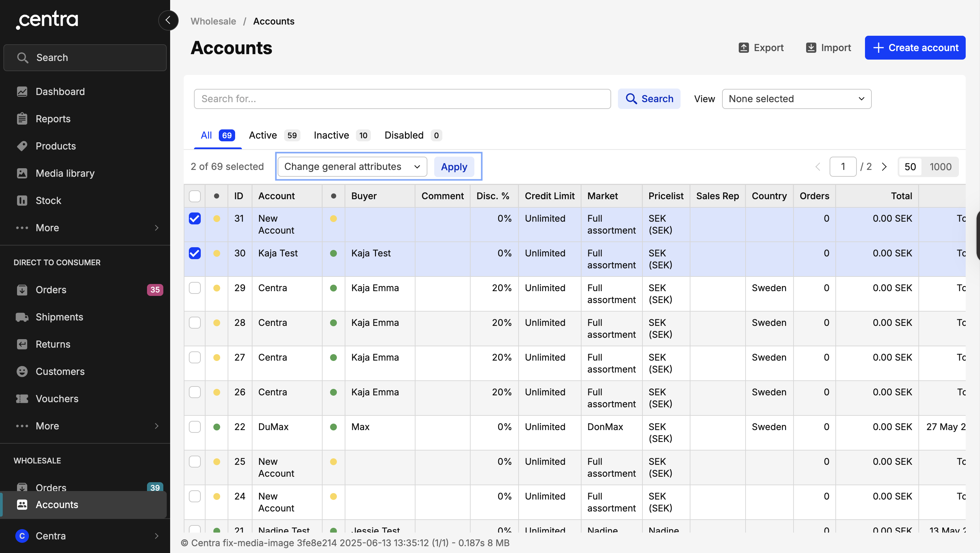Sort by the Pricelist column header

click(x=666, y=196)
